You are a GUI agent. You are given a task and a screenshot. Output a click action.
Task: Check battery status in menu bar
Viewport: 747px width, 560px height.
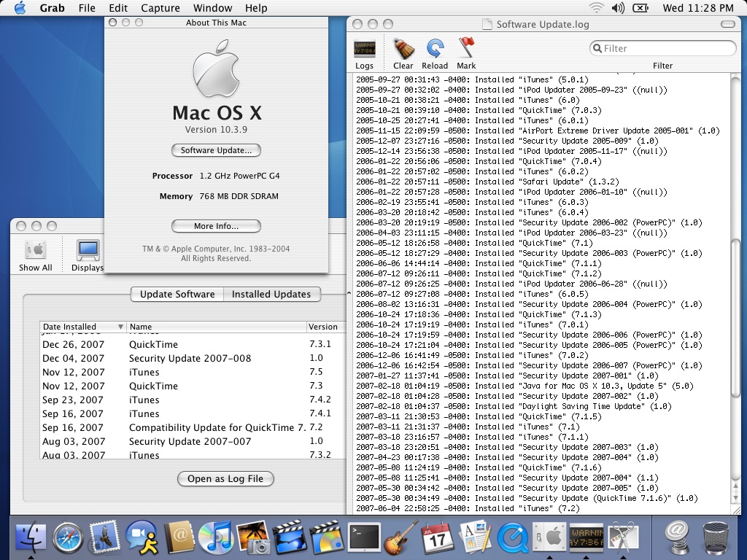[640, 7]
